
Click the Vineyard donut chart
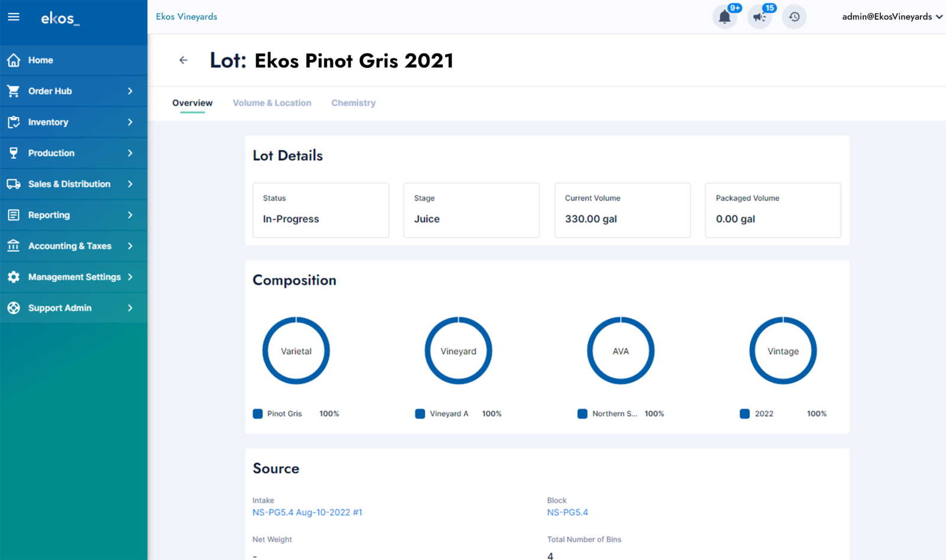click(x=458, y=351)
